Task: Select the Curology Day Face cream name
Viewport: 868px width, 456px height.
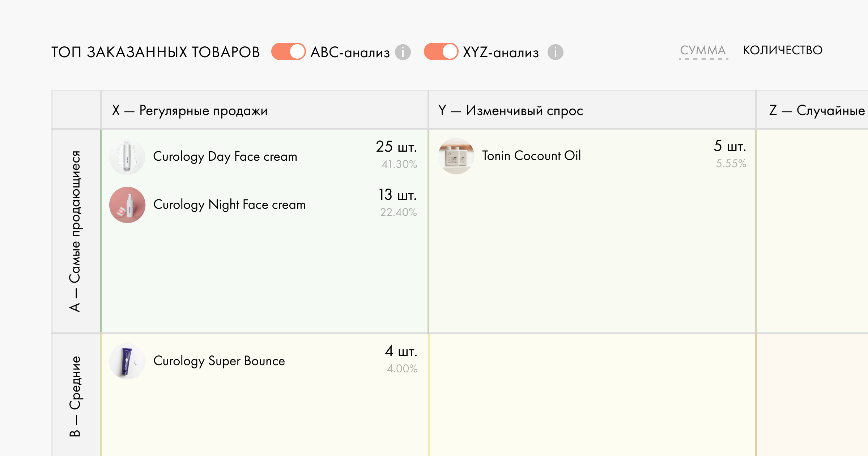Action: (x=225, y=157)
